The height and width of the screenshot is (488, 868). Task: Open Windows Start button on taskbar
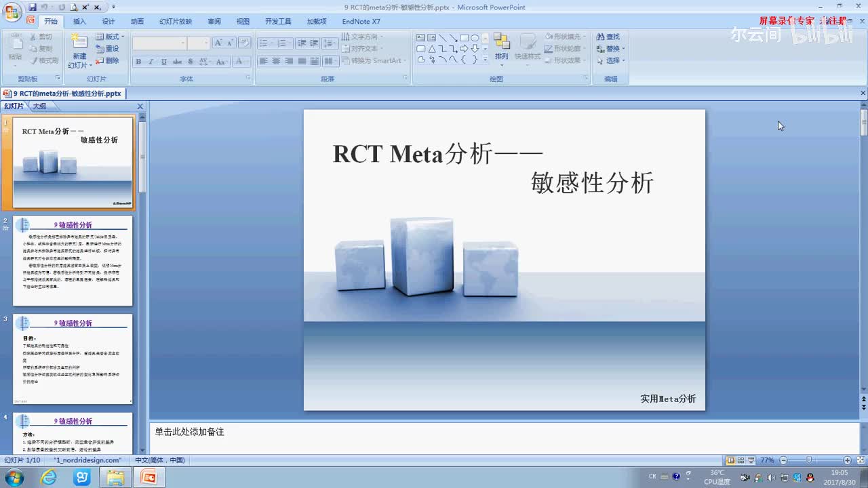click(x=14, y=478)
